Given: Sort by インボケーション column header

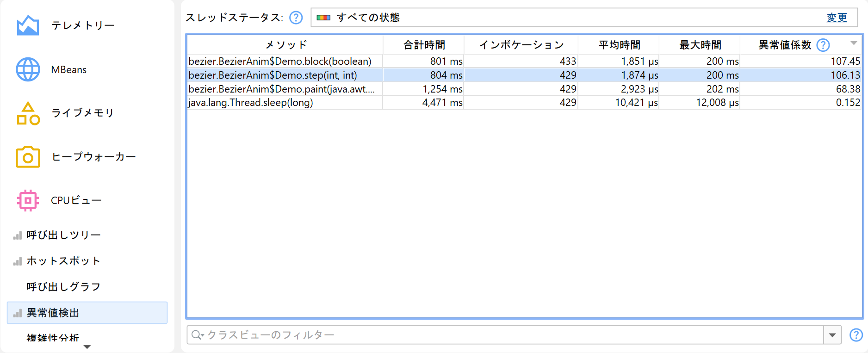Looking at the screenshot, I should (x=521, y=45).
